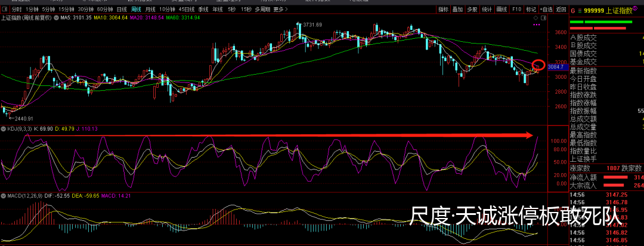This screenshot has width=644, height=246.
Task: Toggle the 标记 marker button
Action: click(x=530, y=10)
